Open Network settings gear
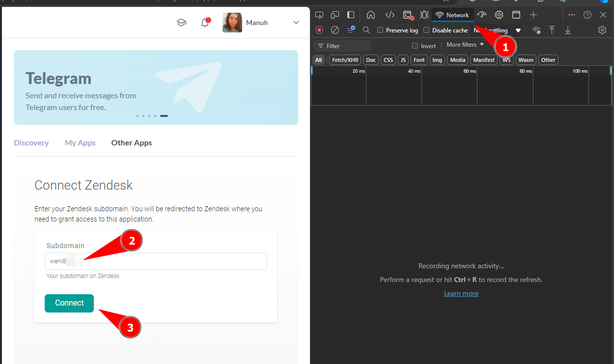The image size is (614, 364). click(x=602, y=30)
